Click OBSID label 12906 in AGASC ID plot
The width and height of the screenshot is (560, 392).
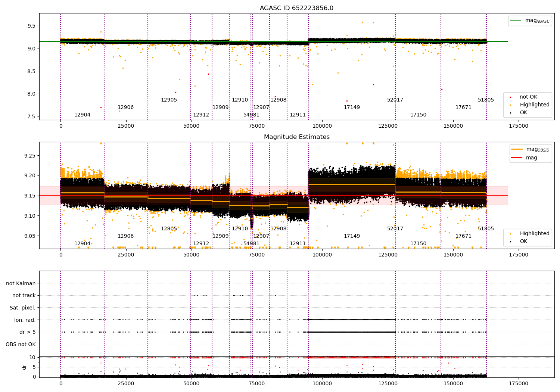[x=125, y=108]
